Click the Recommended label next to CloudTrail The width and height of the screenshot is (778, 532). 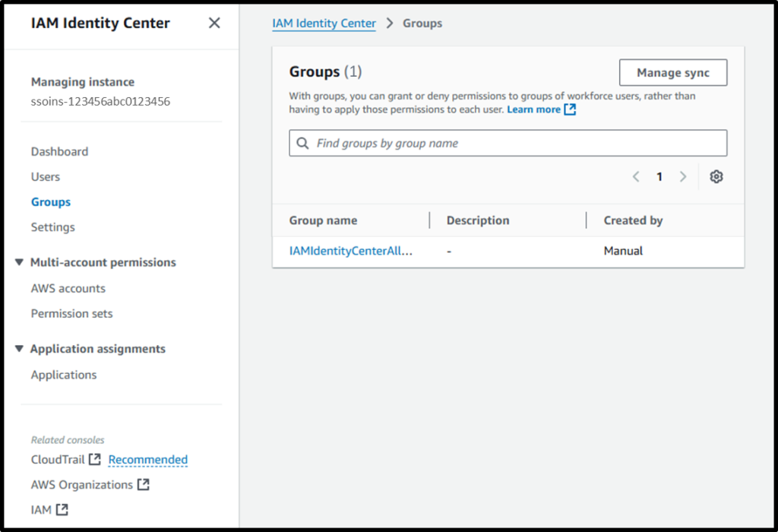[x=148, y=460]
